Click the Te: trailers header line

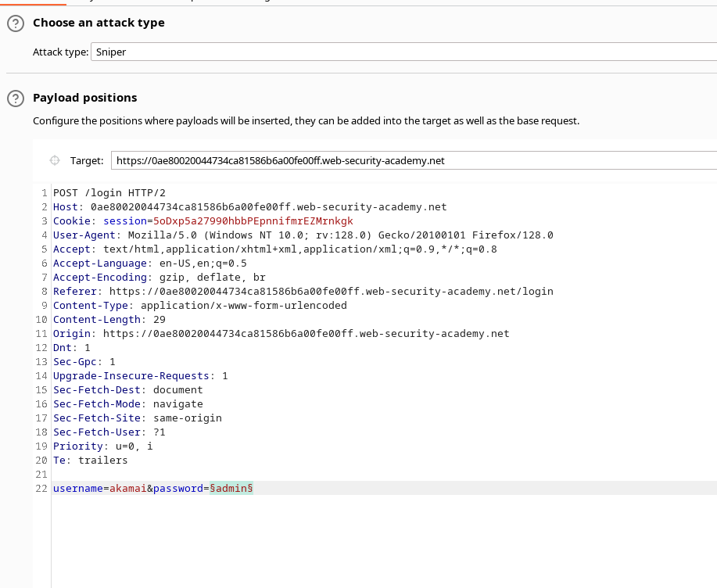click(90, 461)
